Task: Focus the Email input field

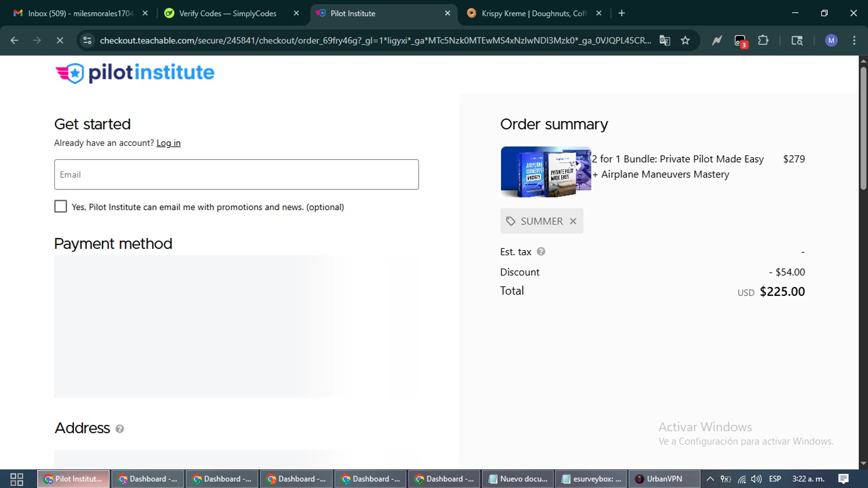Action: tap(237, 174)
